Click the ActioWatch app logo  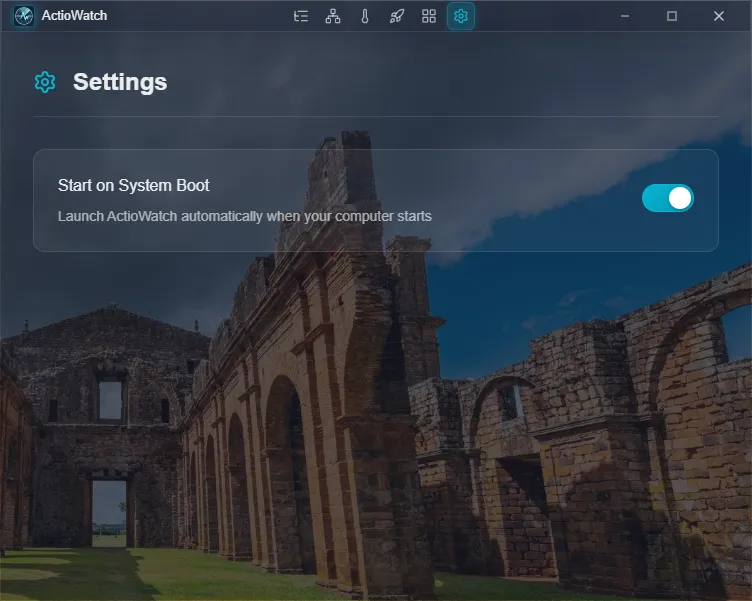click(24, 16)
